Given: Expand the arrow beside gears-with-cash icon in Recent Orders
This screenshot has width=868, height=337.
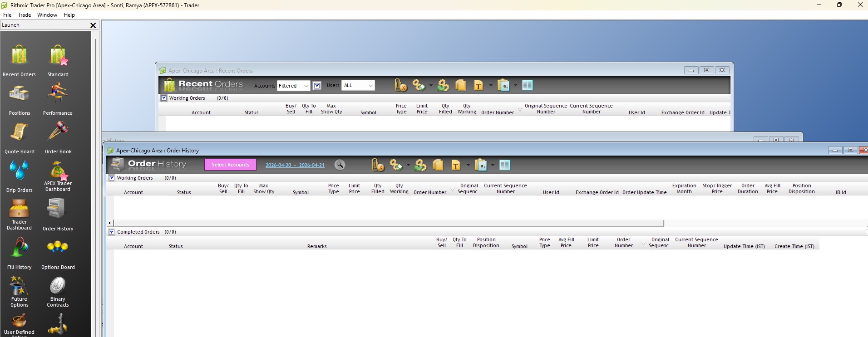Looking at the screenshot, I should pos(431,85).
